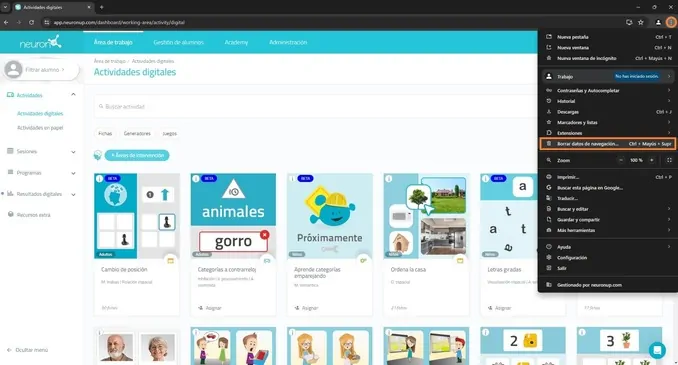
Task: Open Contraseñas y Autocompletar submenu
Action: pyautogui.click(x=608, y=90)
